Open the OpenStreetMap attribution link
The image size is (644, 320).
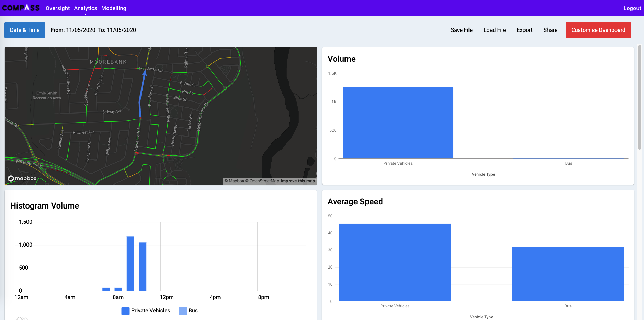click(x=262, y=181)
